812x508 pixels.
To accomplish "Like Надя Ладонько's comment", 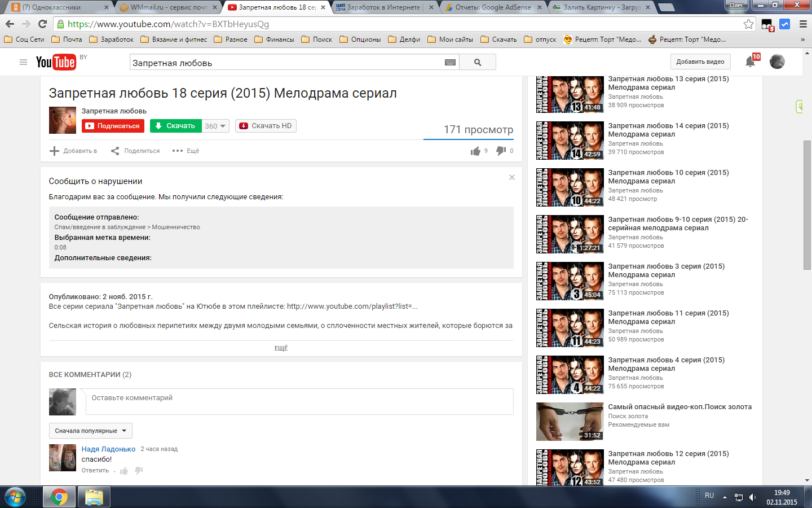I will click(124, 471).
